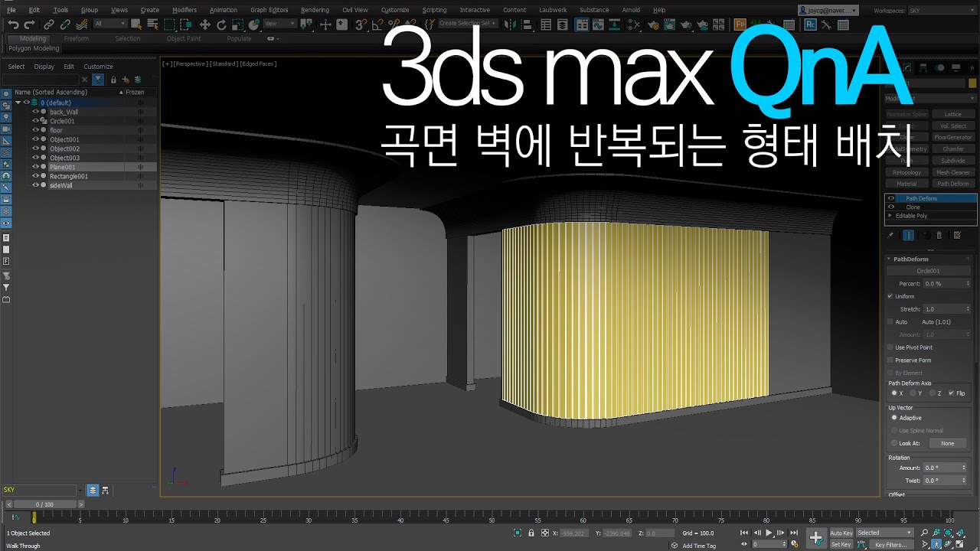Screen dimensions: 980x551
Task: Activate the Select and Link tool
Action: tap(49, 24)
